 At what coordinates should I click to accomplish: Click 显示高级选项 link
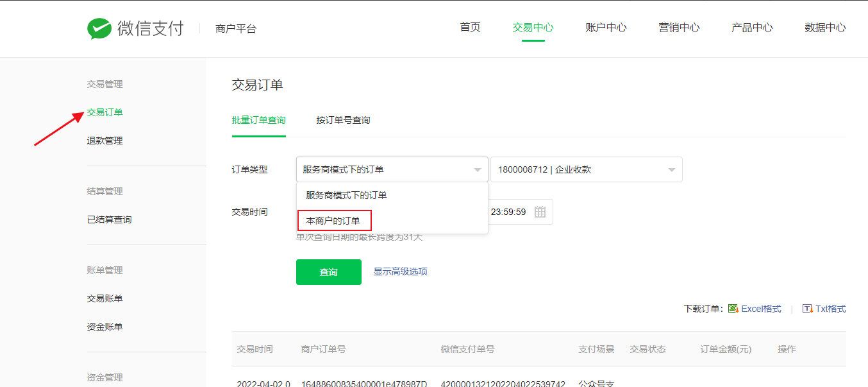tap(400, 271)
